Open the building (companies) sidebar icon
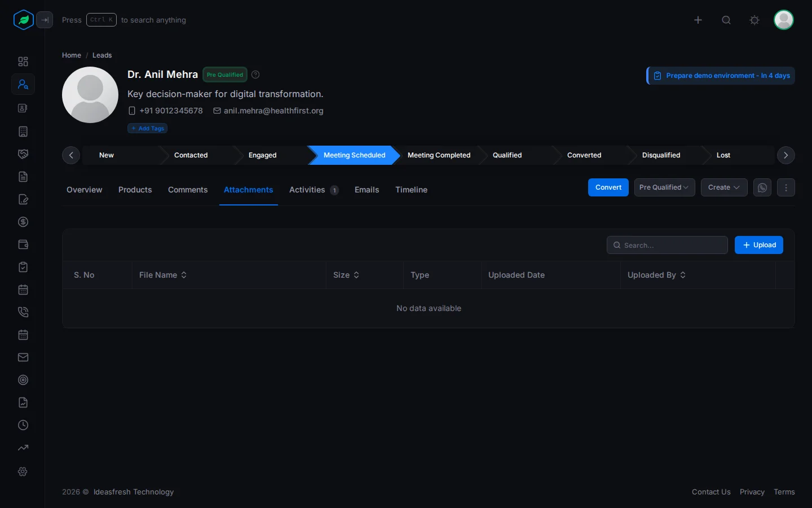This screenshot has height=508, width=812. [x=23, y=132]
